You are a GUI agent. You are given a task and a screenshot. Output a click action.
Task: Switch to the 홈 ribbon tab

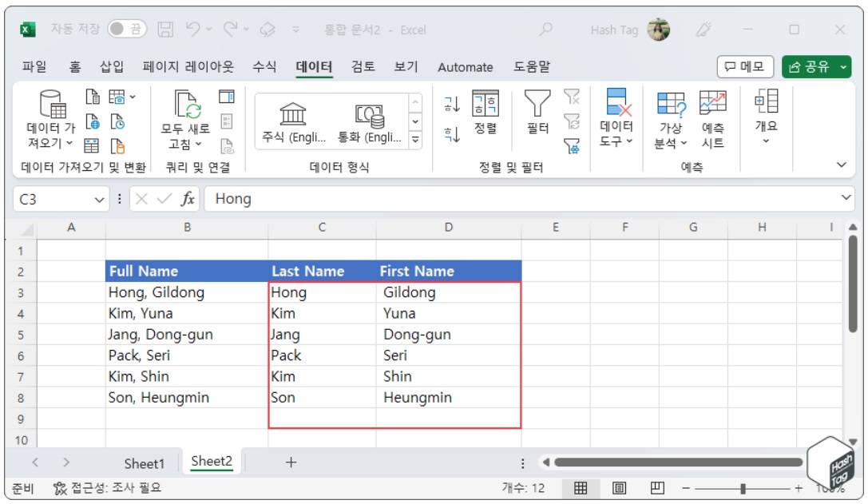(75, 67)
